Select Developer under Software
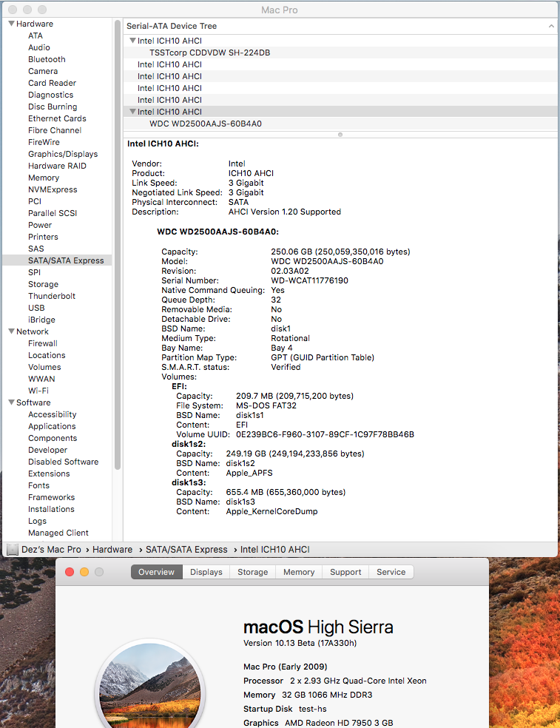 click(x=47, y=450)
